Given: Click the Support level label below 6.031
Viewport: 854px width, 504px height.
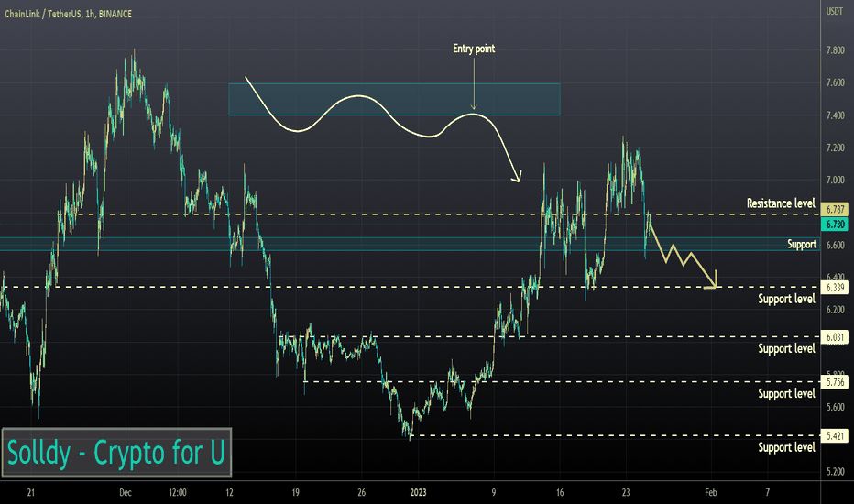Looking at the screenshot, I should pos(786,348).
